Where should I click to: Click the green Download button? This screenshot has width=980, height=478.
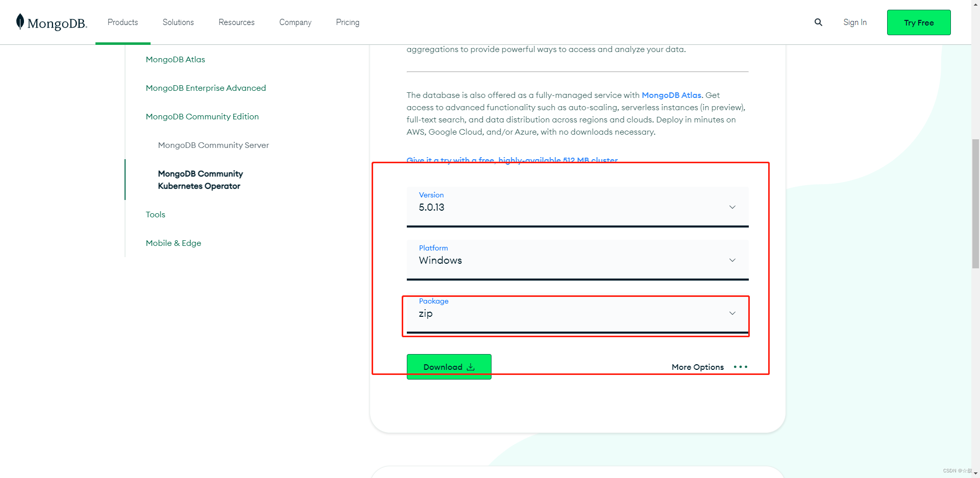(x=449, y=367)
